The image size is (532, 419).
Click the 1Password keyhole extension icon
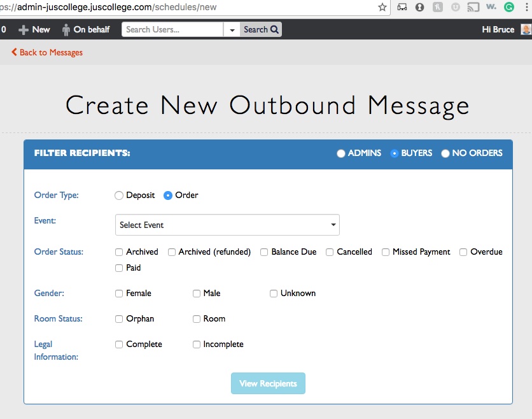tap(419, 7)
